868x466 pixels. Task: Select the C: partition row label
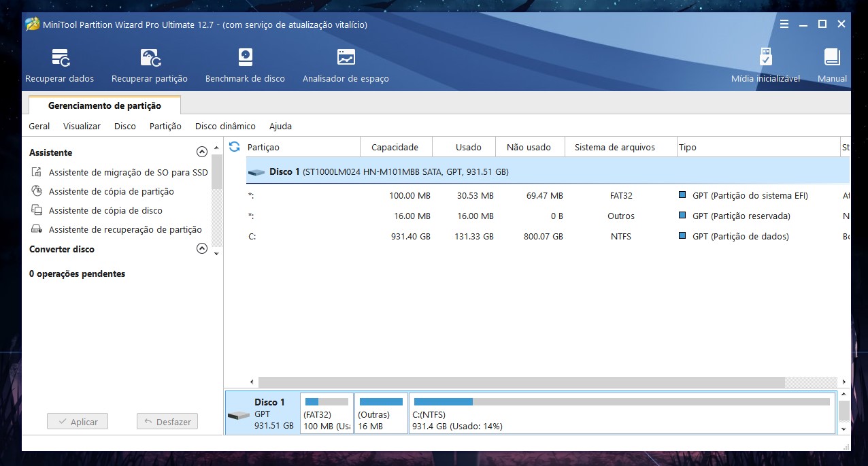251,237
